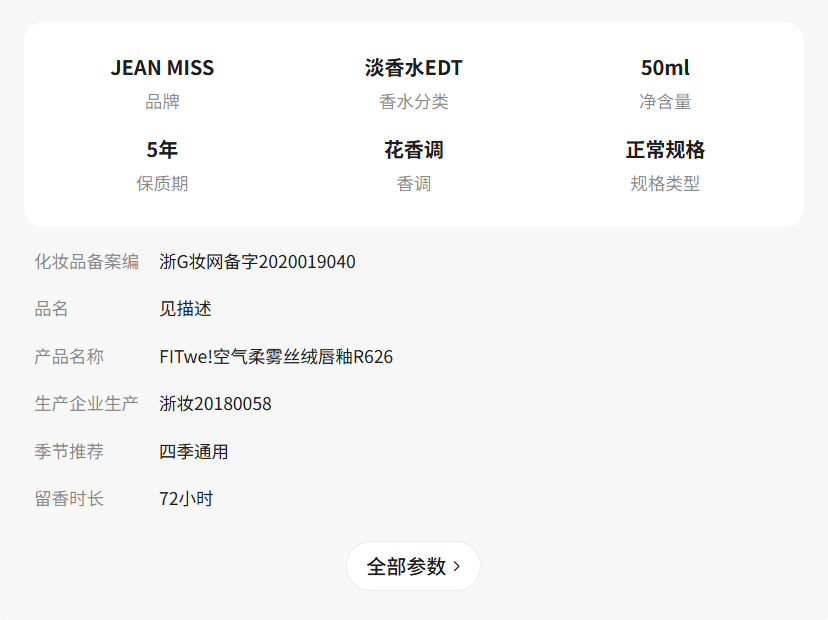Click the production license 浙妆20180058

tap(215, 404)
